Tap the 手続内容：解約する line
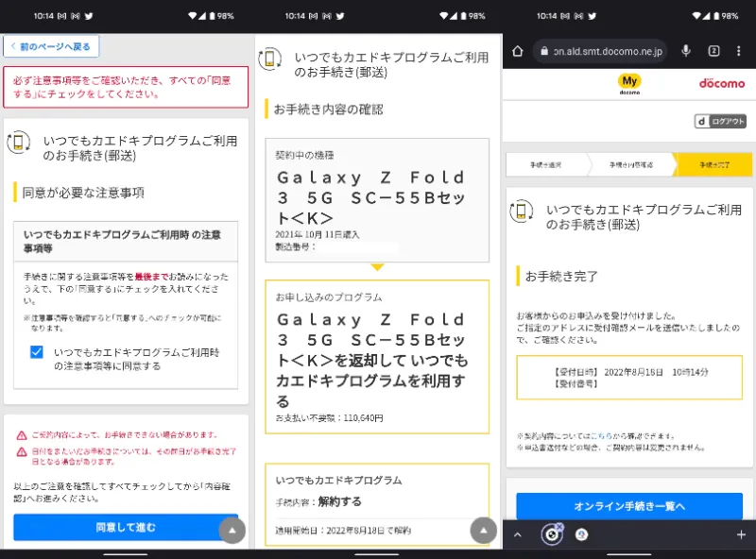The height and width of the screenshot is (559, 756). tap(318, 501)
